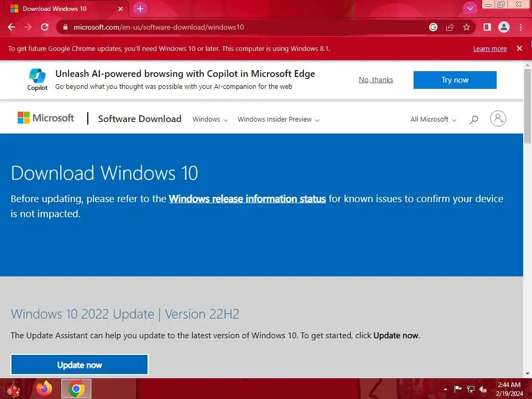
Task: Dismiss the Chrome update warning bar
Action: [x=520, y=48]
